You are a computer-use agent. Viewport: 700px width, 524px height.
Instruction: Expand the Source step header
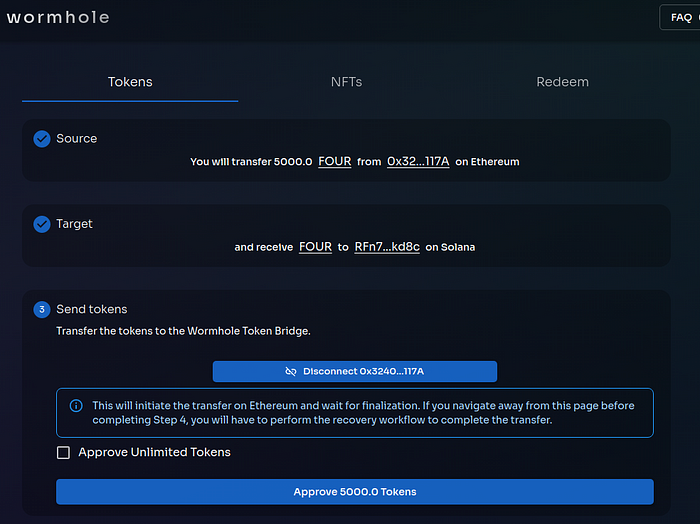point(77,139)
